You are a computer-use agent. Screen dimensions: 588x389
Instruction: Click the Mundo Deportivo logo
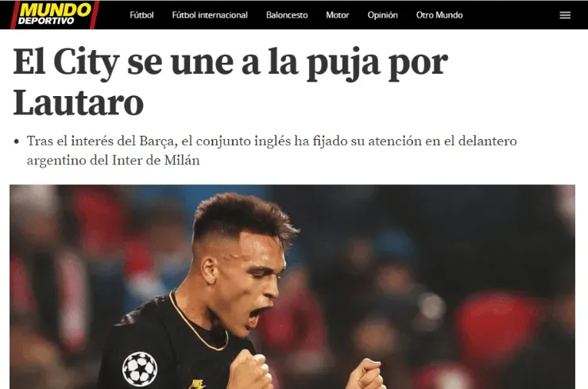point(55,14)
